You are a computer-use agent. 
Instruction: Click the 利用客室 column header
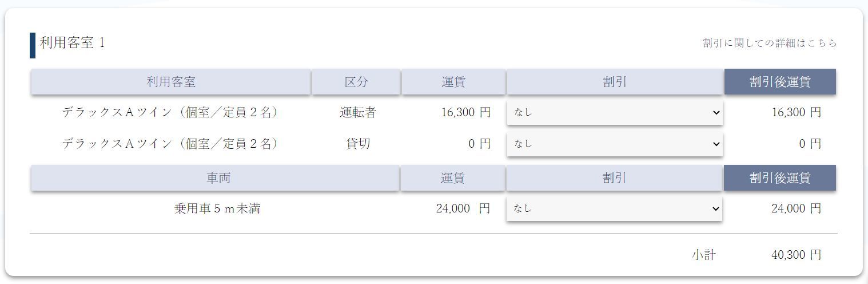click(171, 82)
